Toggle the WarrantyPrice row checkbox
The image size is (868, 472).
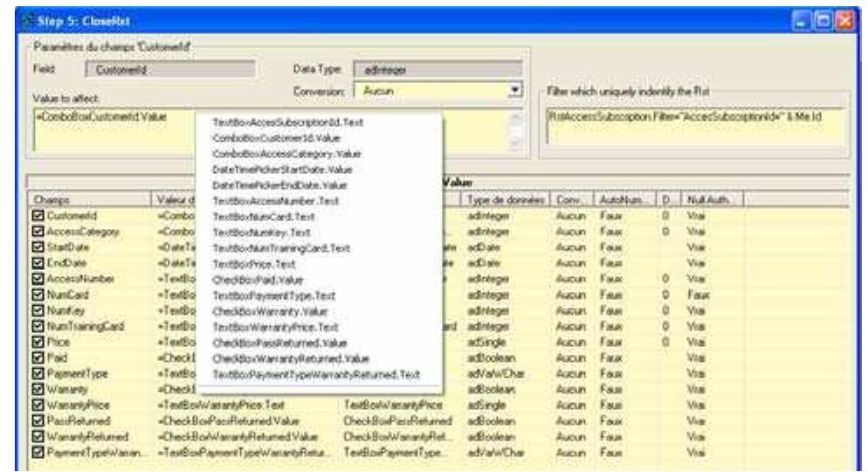click(38, 405)
